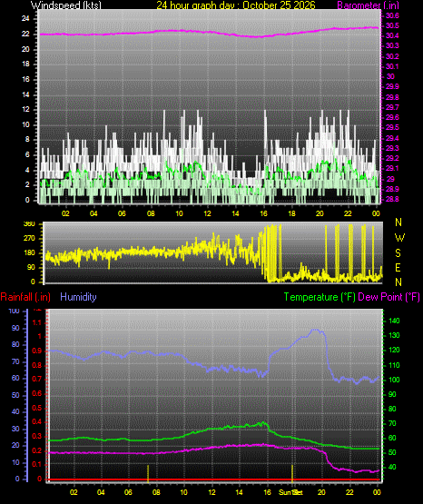Image resolution: width=423 pixels, height=504 pixels.
Task: Select the 'Dew Point (°F)' legend label
Action: click(x=389, y=297)
